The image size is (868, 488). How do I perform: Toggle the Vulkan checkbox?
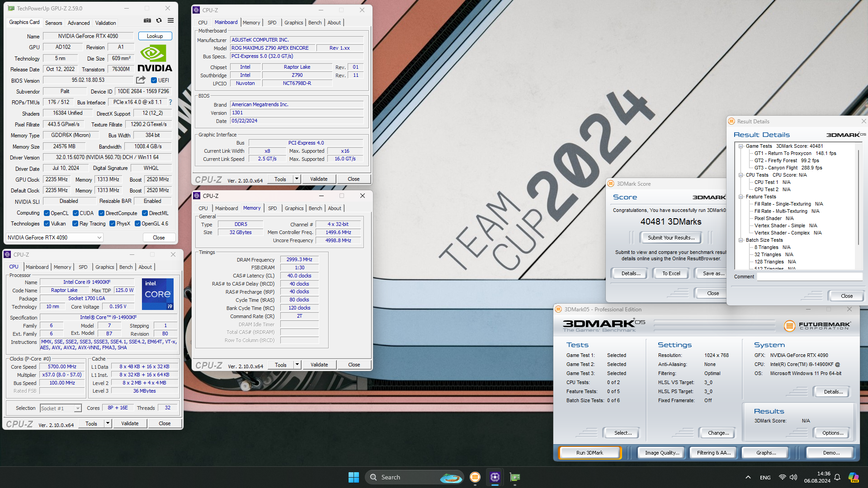pos(47,224)
